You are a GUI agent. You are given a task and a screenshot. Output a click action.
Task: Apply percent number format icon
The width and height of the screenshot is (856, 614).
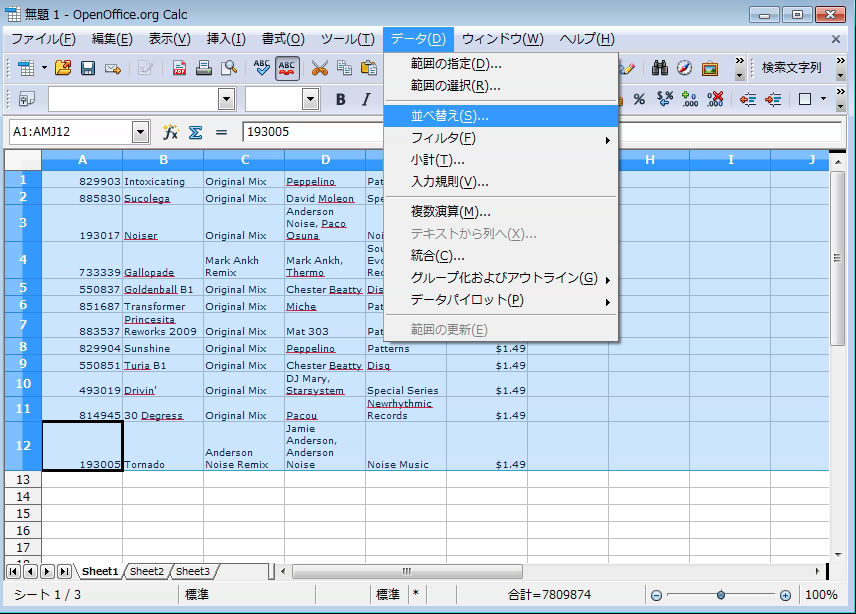(639, 99)
